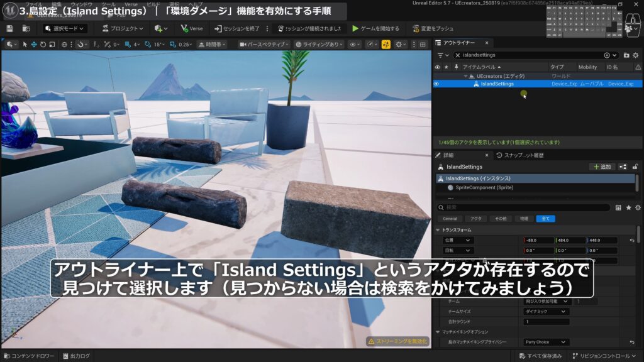The height and width of the screenshot is (362, 644).
Task: Select the Outliner (アウトライナー) tab
Action: [458, 43]
